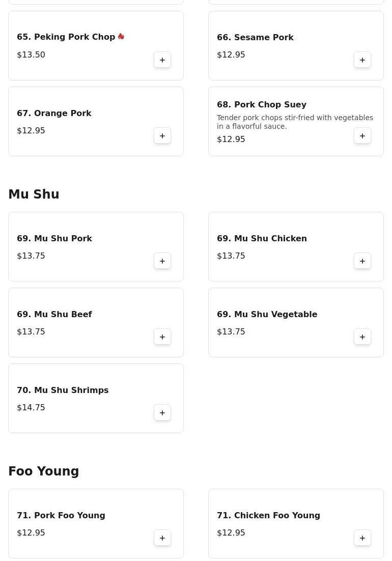
Task: Add Peking Pork Chop to cart
Action: (x=162, y=60)
